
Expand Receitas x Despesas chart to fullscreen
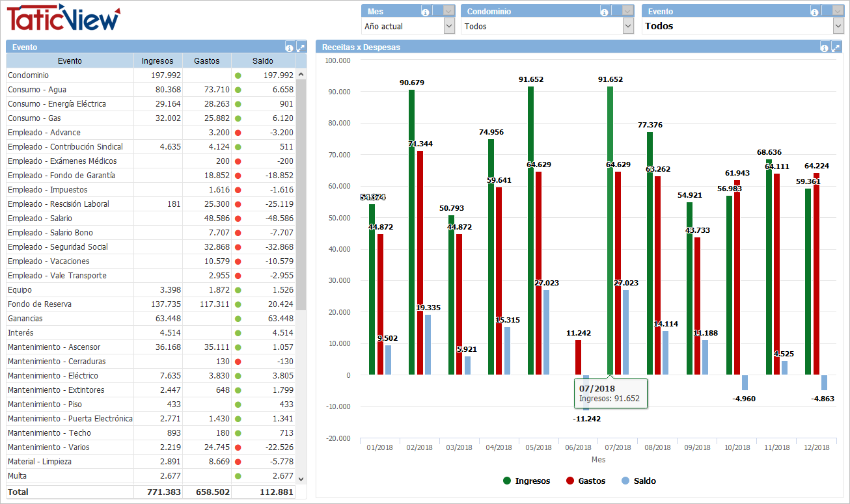836,47
